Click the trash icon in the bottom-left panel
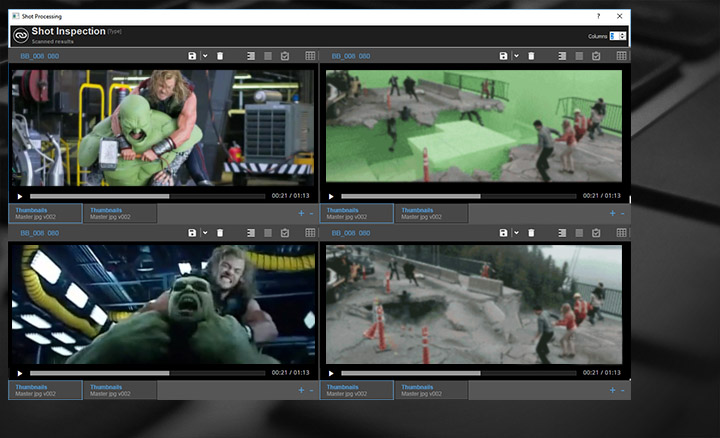Screen dimensions: 720x438 tap(220, 233)
